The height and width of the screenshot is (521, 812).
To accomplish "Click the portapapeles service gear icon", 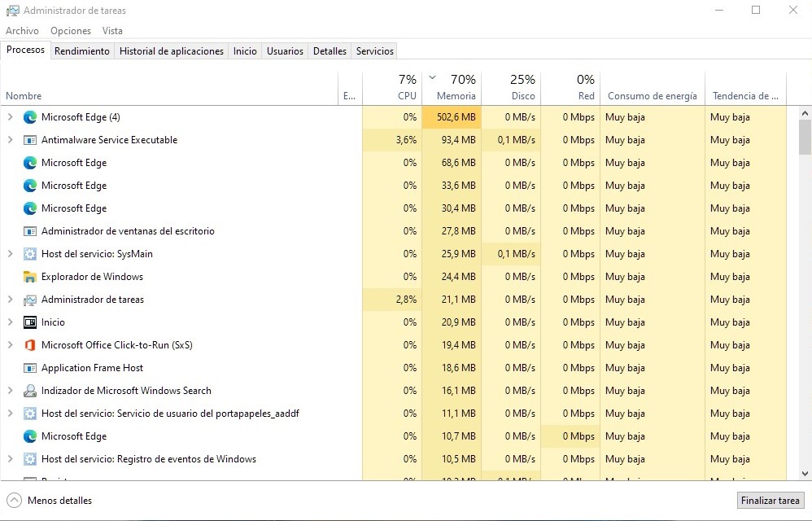I will 30,414.
